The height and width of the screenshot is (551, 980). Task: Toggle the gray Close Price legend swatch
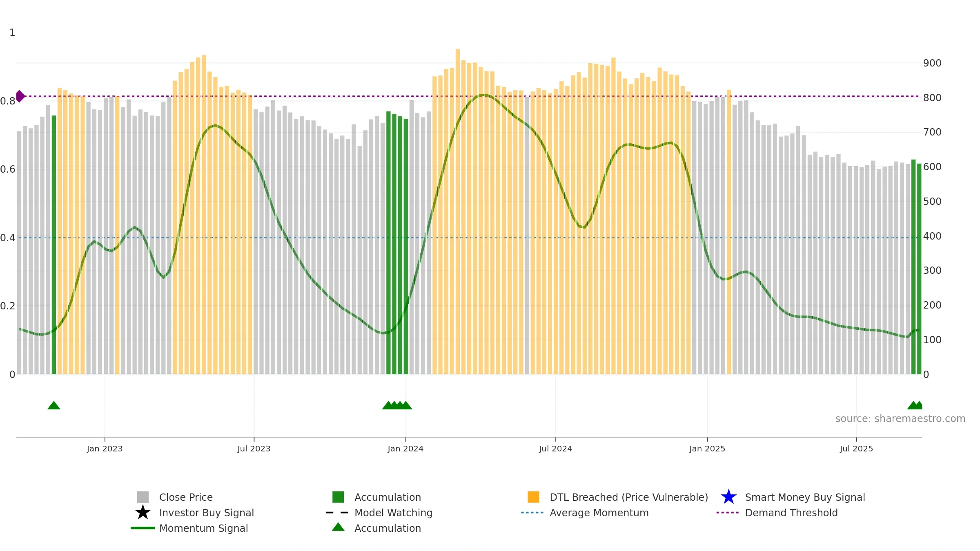tap(143, 497)
